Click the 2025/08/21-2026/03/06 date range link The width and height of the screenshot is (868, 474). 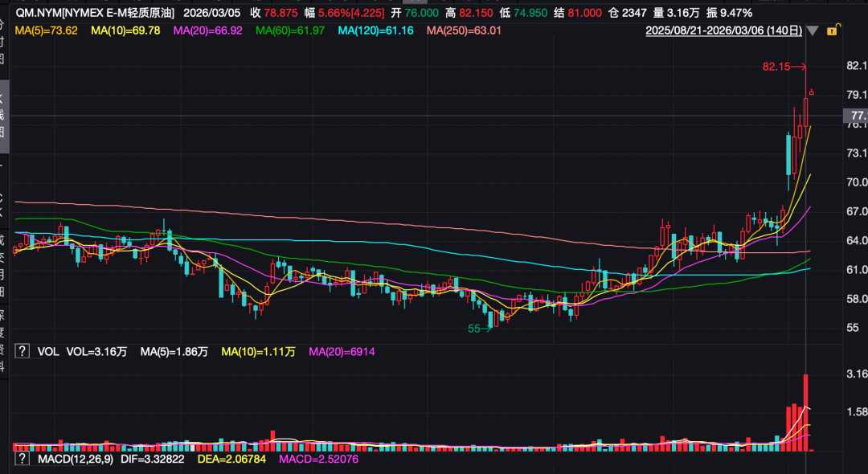tap(724, 31)
